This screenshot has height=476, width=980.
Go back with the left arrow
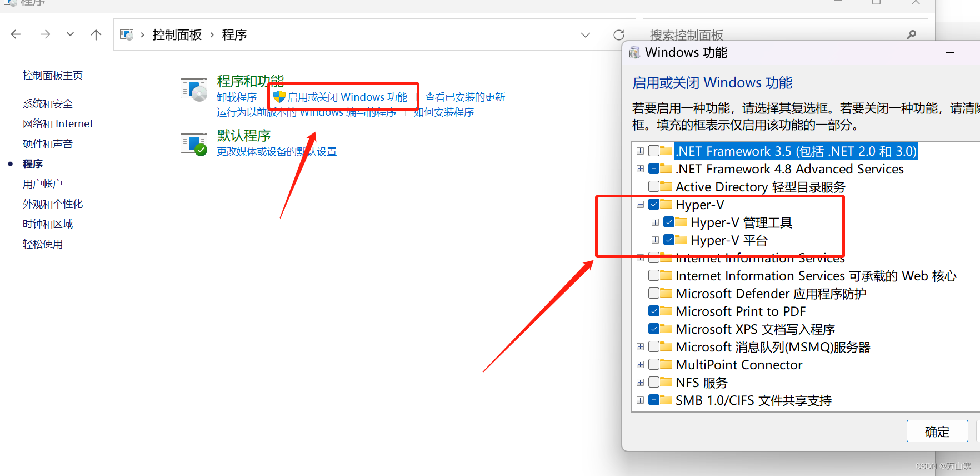[16, 34]
